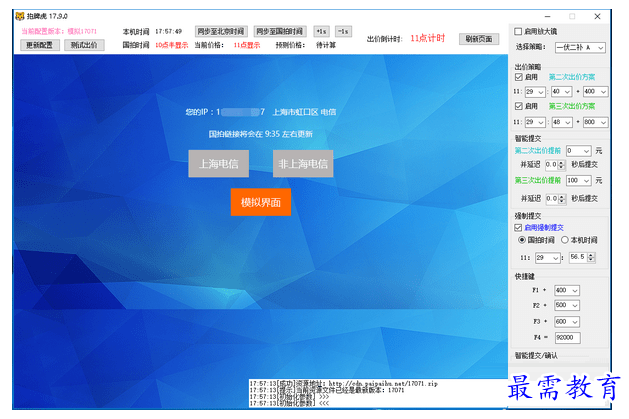Image resolution: width=629 pixels, height=419 pixels.
Task: Enable the 启用放大镜 checkbox
Action: [518, 31]
